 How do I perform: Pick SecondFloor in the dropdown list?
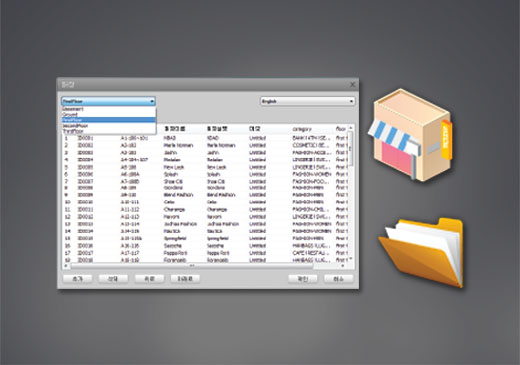tap(109, 126)
